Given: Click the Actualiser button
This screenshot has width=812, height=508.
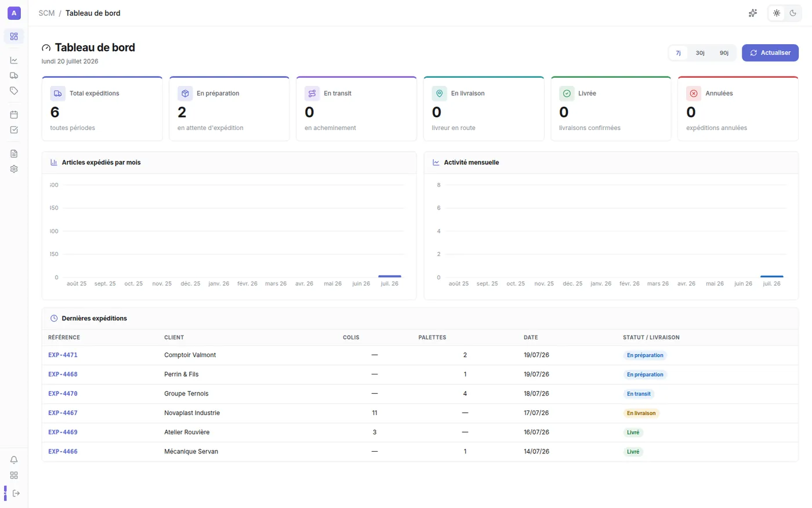Looking at the screenshot, I should point(770,53).
